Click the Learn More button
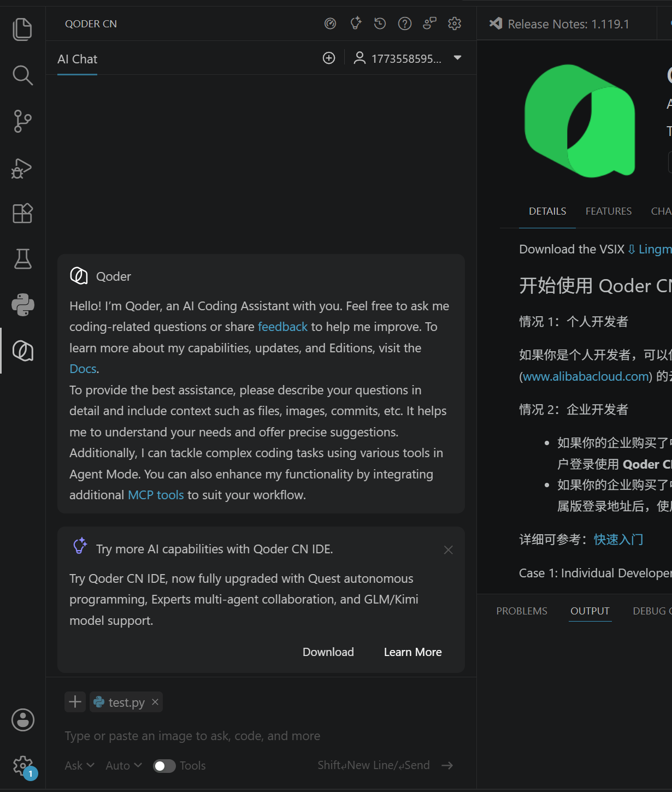Image resolution: width=672 pixels, height=792 pixels. coord(413,652)
